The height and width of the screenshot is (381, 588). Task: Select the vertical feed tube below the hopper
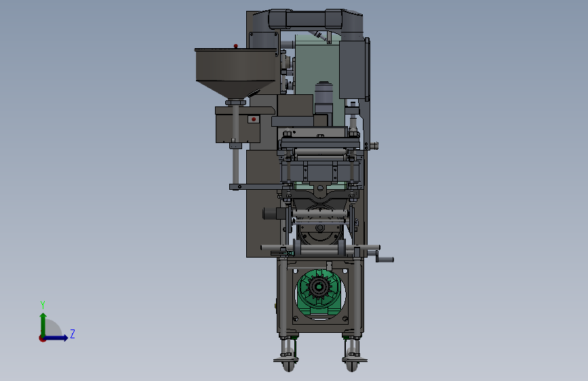(x=235, y=146)
